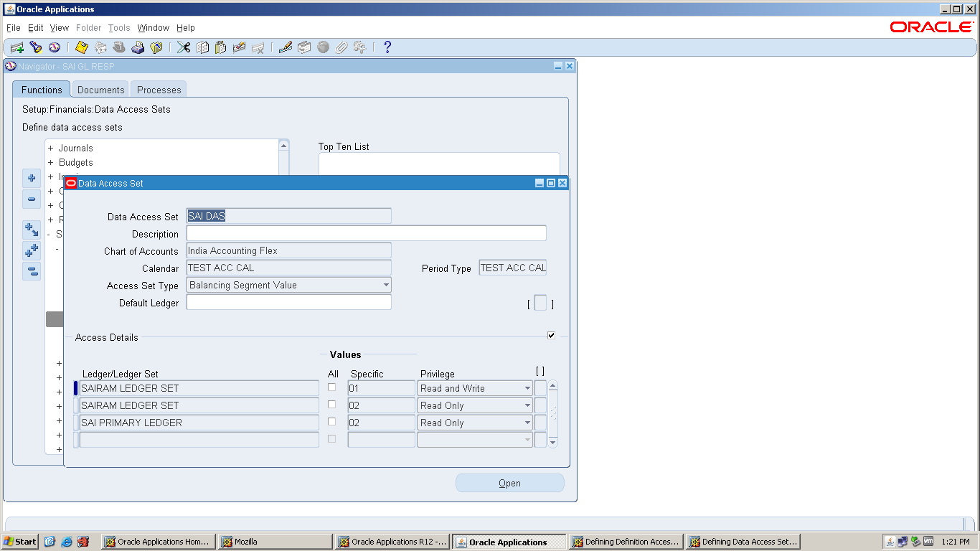Viewport: 980px width, 551px height.
Task: Click the Clear Record eraser icon
Action: [x=239, y=47]
